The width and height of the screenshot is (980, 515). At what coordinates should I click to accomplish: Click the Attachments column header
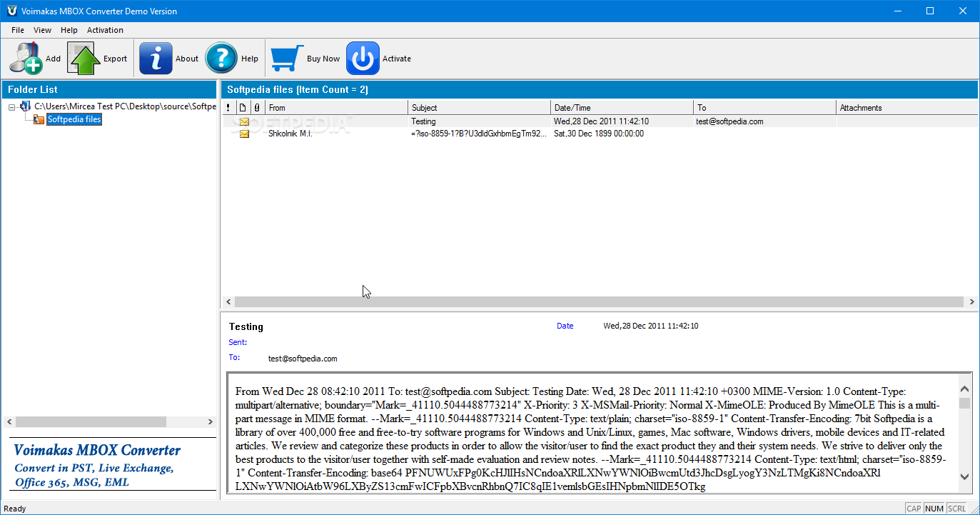tap(906, 108)
